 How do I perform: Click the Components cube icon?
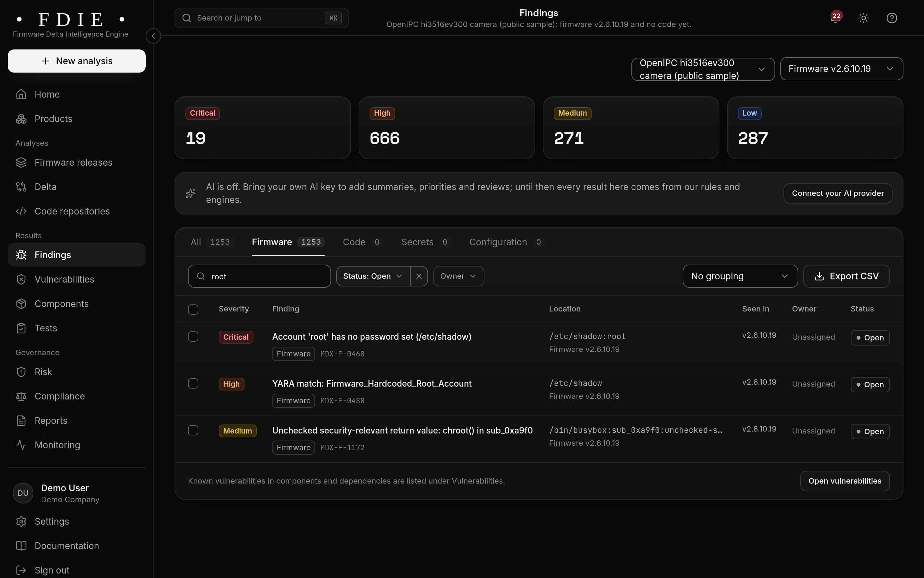tap(21, 304)
